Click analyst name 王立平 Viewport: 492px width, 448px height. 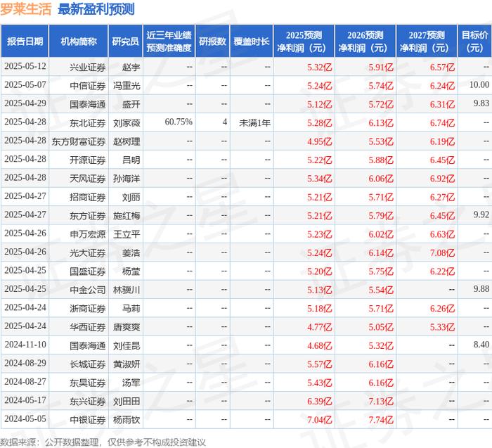point(127,234)
